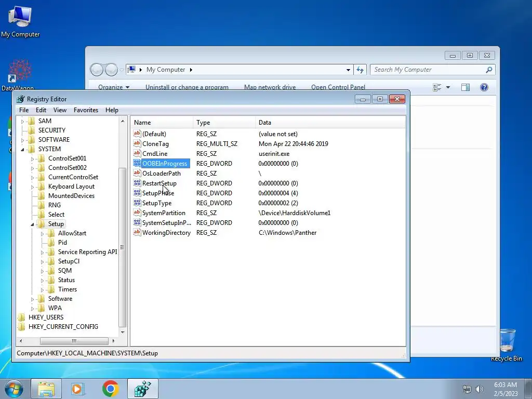532x399 pixels.
Task: Expand the AllowStart subkey
Action: pyautogui.click(x=42, y=233)
